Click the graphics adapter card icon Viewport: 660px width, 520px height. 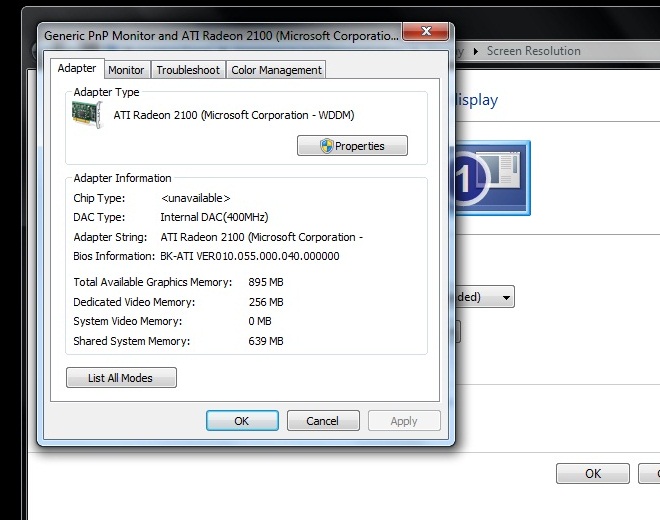(87, 115)
